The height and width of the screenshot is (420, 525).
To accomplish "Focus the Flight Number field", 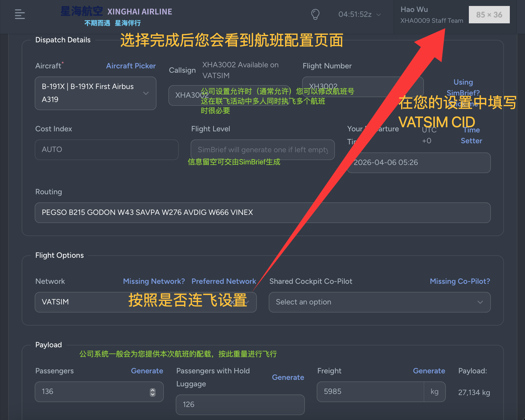I will (x=363, y=87).
